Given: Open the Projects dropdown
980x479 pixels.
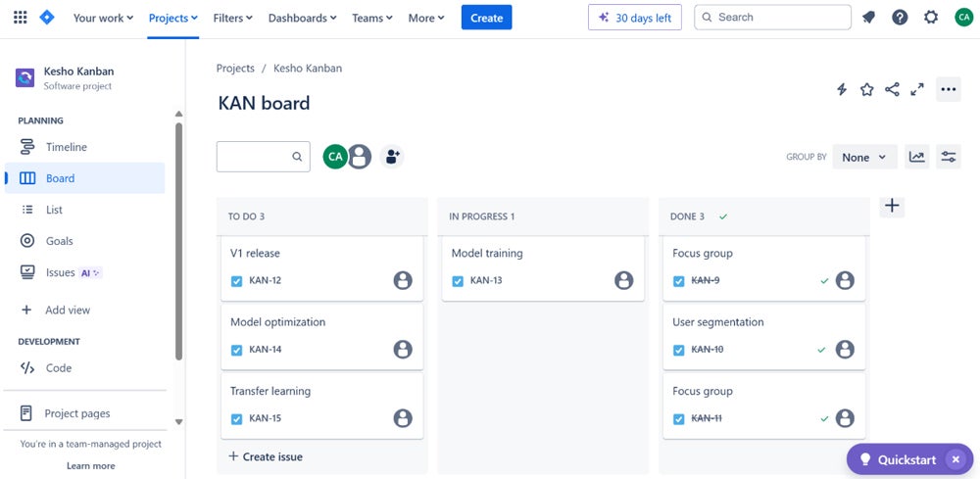Looking at the screenshot, I should [173, 18].
